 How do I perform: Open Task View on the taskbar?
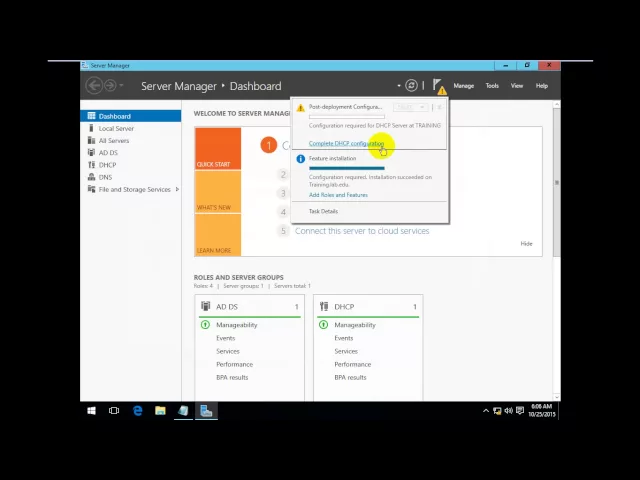[x=114, y=411]
